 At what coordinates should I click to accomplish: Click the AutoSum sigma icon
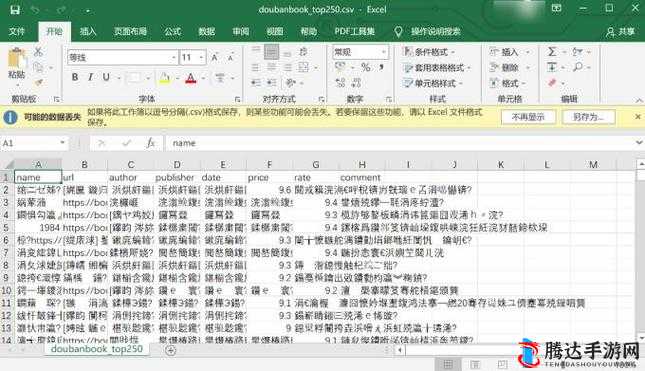pyautogui.click(x=552, y=52)
